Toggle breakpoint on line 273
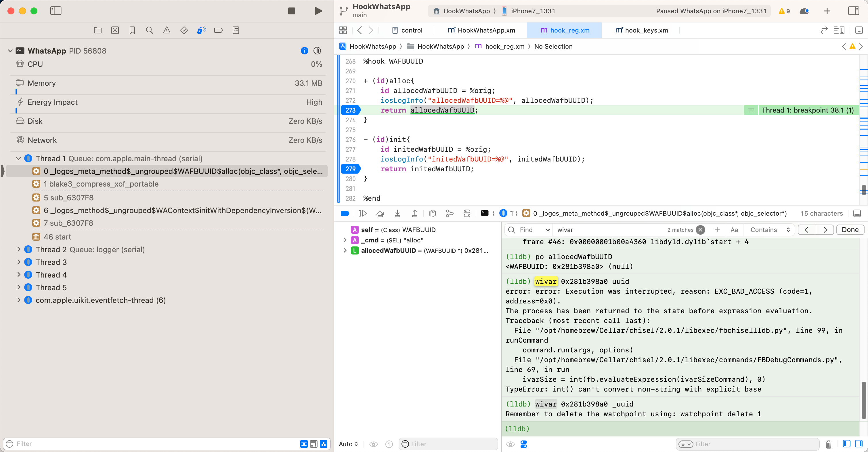Screen dimensions: 868x452 (350, 110)
